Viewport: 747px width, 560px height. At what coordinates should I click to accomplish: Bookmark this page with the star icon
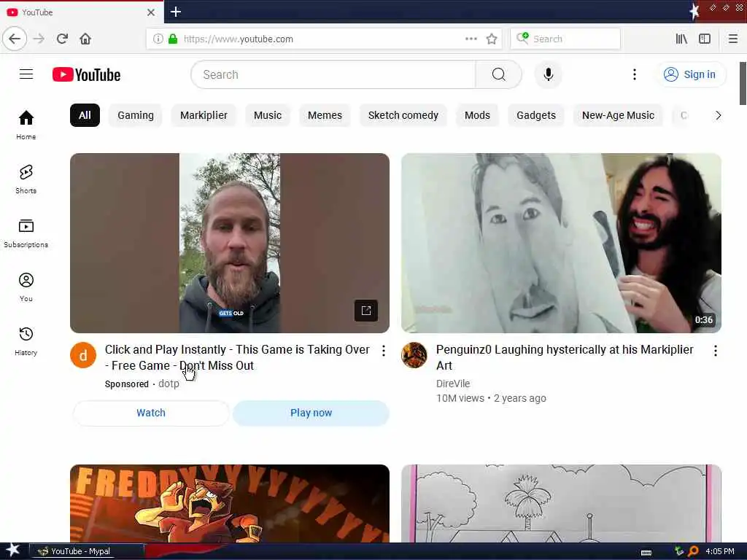[492, 39]
